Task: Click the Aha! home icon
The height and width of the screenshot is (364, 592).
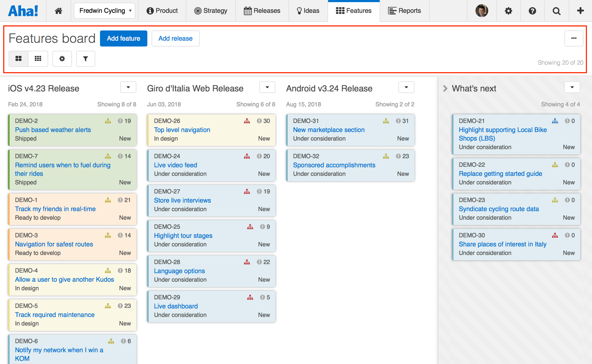Action: click(58, 11)
